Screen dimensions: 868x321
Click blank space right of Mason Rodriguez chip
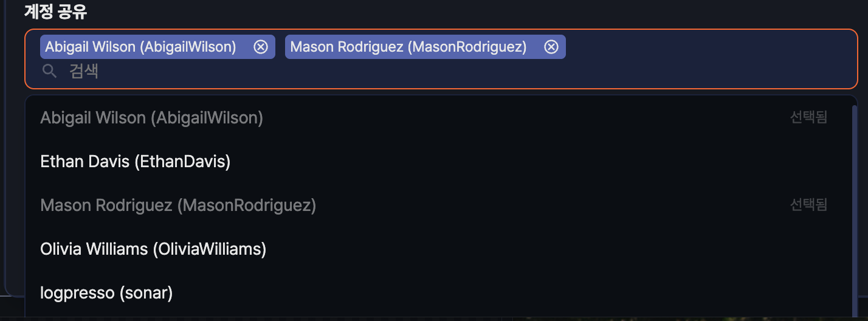(699, 47)
